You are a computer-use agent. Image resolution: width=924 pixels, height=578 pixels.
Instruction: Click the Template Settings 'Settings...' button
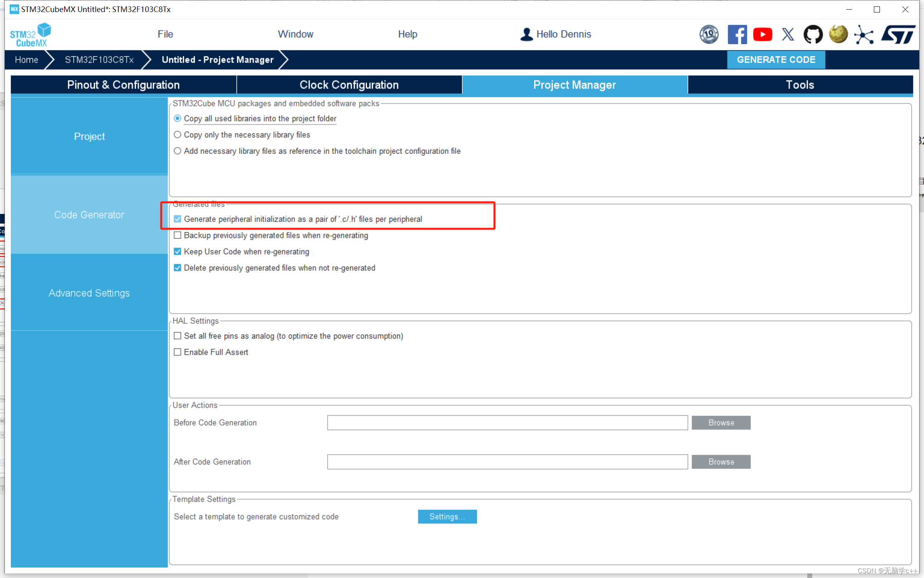(448, 516)
